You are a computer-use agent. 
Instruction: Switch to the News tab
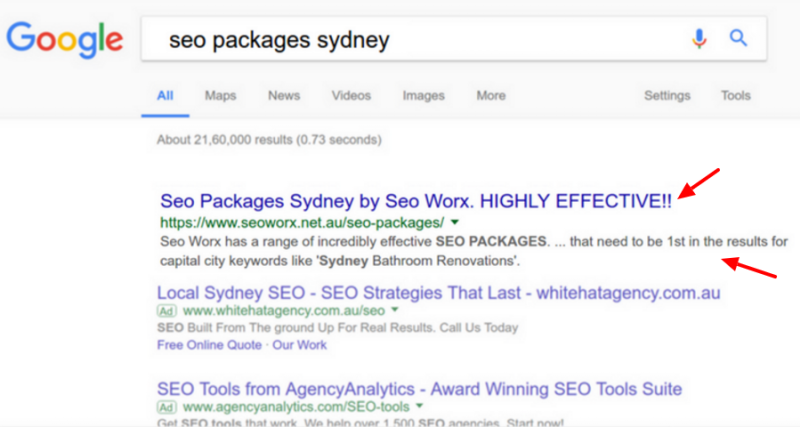(284, 96)
